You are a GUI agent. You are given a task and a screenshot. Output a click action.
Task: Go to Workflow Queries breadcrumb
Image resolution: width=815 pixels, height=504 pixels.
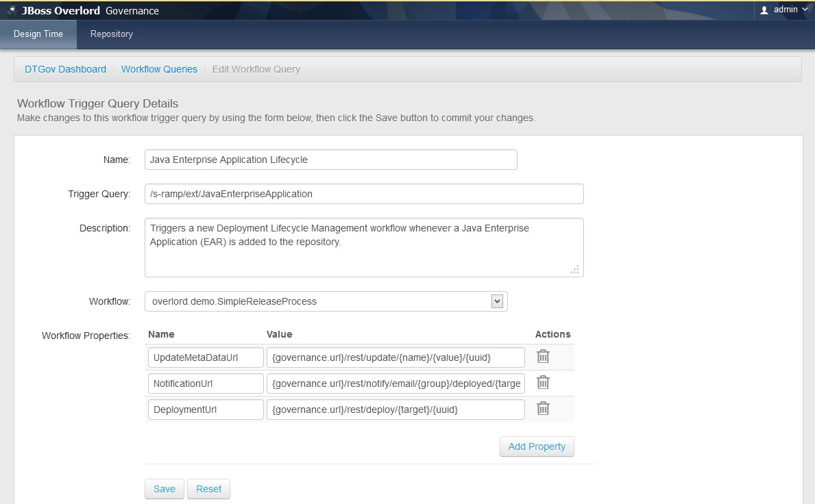point(159,69)
